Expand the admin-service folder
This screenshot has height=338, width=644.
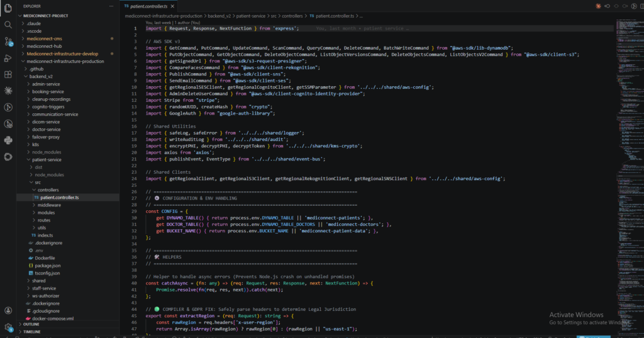(x=68, y=84)
